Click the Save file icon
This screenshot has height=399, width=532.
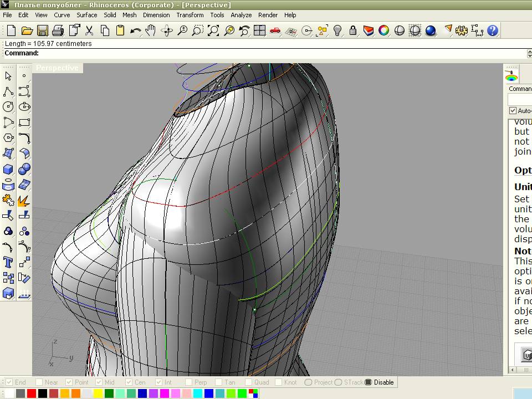tap(43, 31)
